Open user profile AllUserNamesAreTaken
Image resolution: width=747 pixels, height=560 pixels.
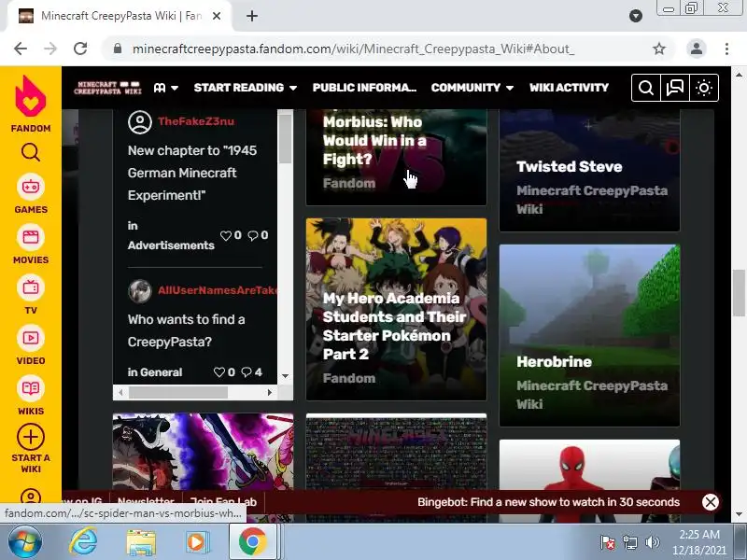(218, 290)
